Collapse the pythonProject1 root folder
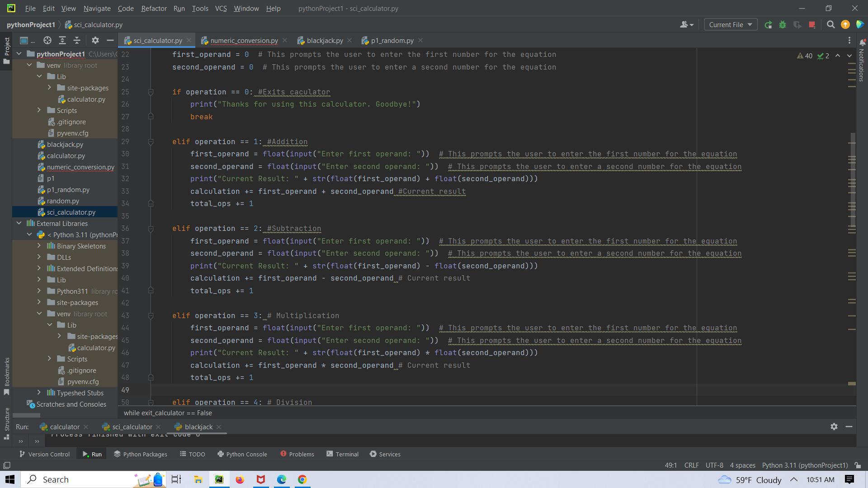The image size is (868, 488). [x=19, y=54]
